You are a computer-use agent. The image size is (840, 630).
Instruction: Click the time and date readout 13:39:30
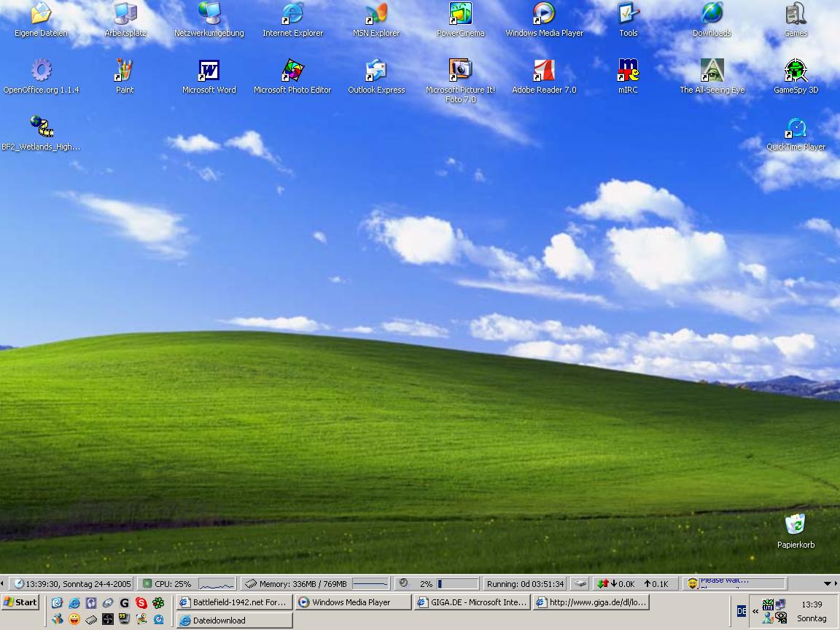[71, 584]
